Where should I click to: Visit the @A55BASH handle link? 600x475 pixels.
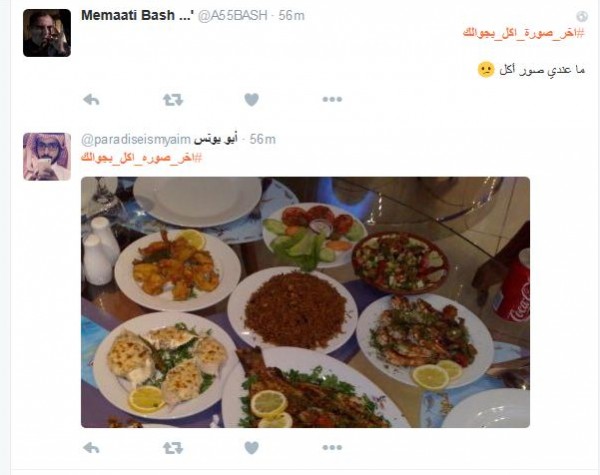tap(232, 15)
